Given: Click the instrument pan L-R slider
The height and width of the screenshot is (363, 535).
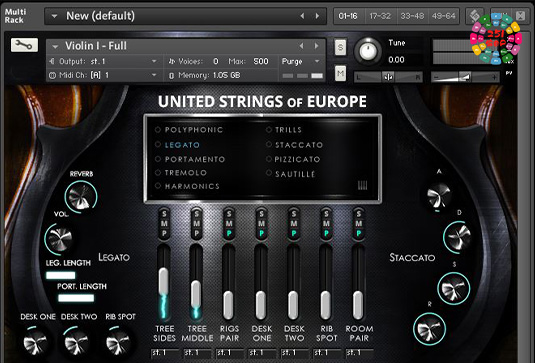Looking at the screenshot, I should click(x=388, y=77).
